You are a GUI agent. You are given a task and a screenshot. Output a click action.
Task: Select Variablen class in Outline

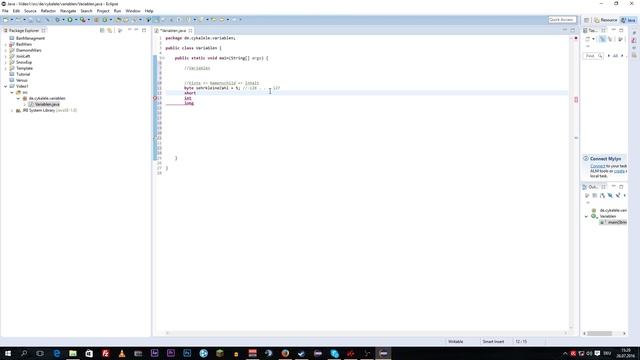607,216
